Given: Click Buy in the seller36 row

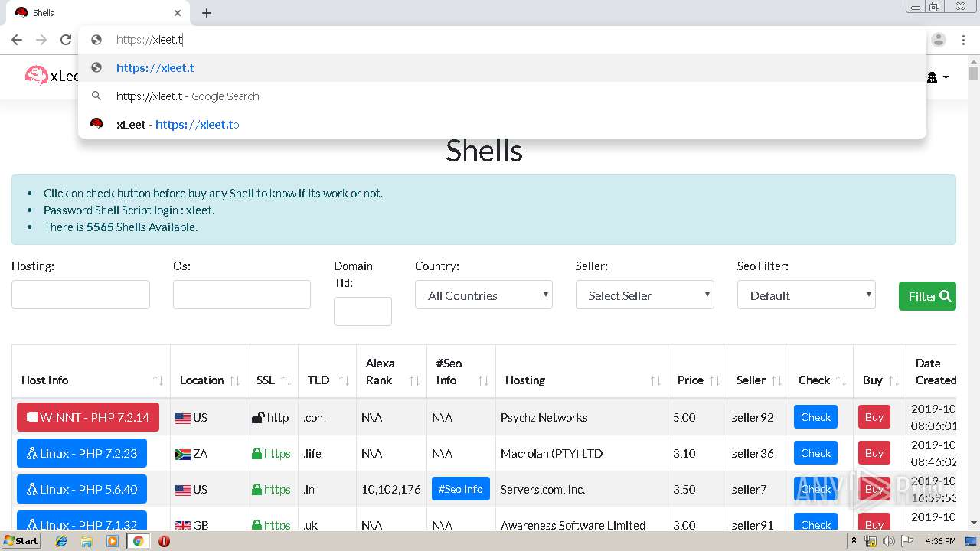Looking at the screenshot, I should pos(874,453).
